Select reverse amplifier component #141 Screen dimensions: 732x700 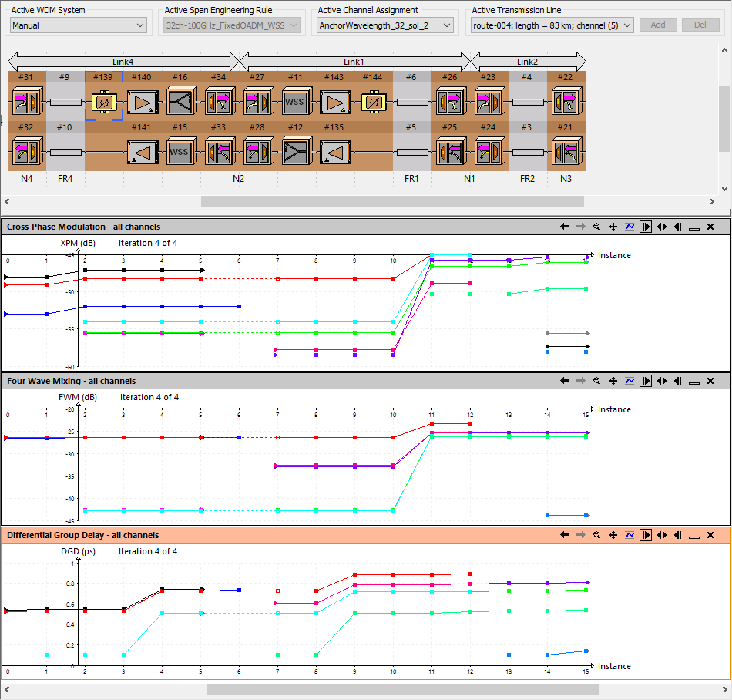[x=143, y=152]
